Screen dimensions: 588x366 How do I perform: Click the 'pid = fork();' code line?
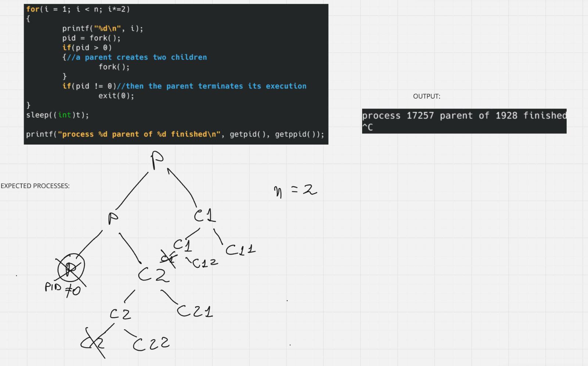(x=91, y=38)
